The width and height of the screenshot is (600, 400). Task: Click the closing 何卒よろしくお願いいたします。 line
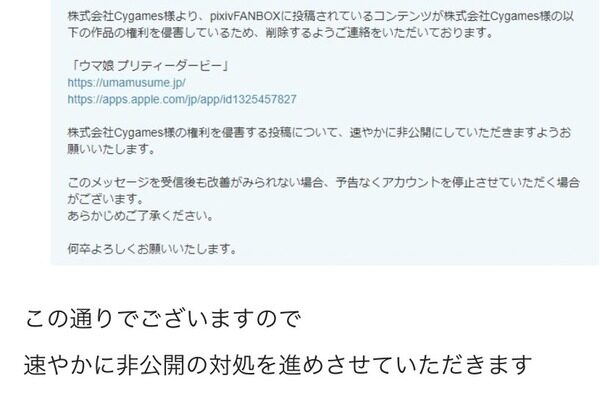[152, 249]
